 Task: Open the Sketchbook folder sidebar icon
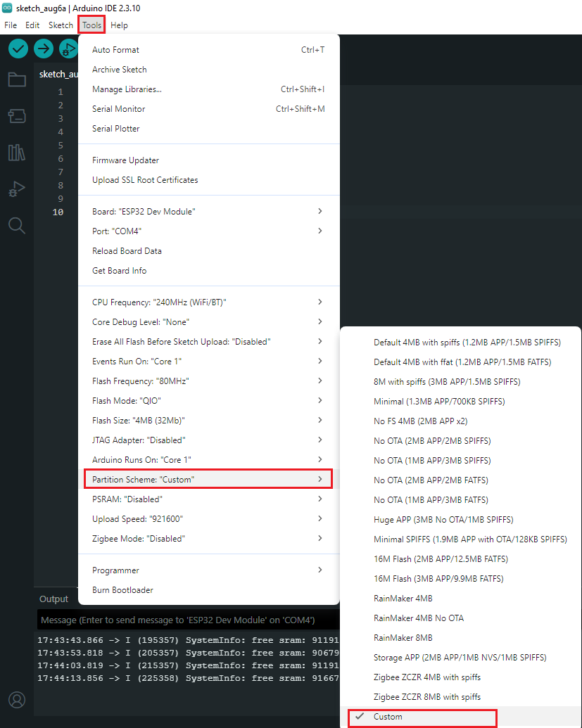pos(17,79)
